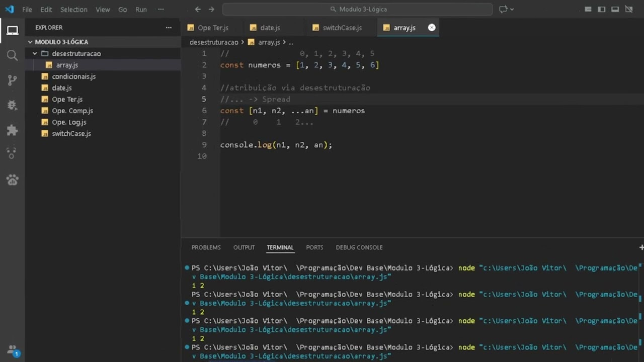Click the Modulo 3-Lógica command search box
This screenshot has width=644, height=362.
(x=357, y=9)
